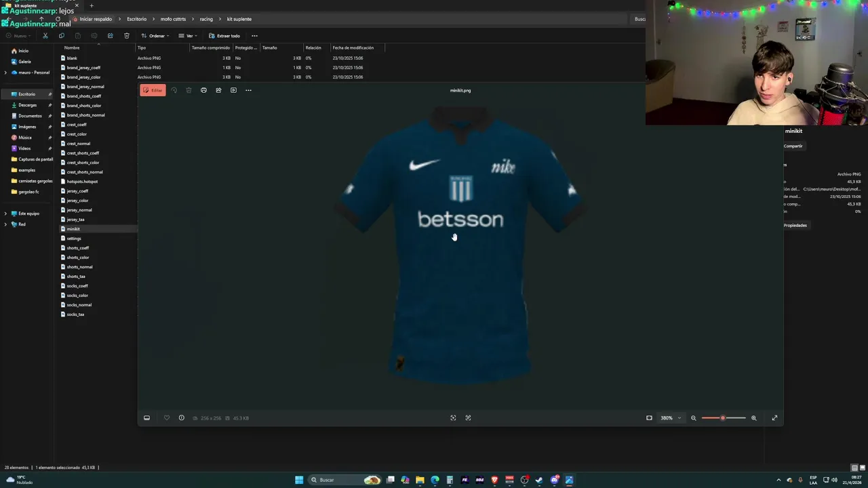Select Videos in navigation pane
The image size is (868, 488).
pyautogui.click(x=24, y=148)
